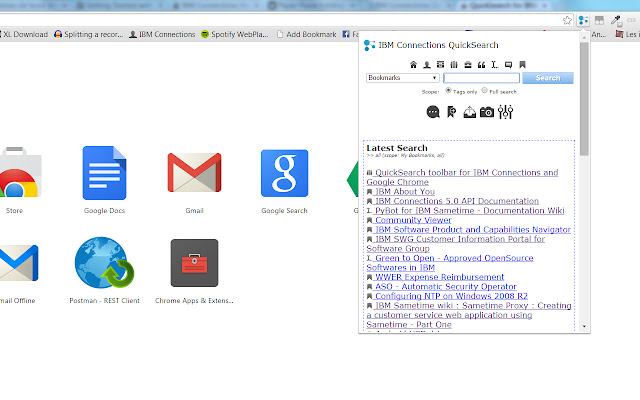Open the Profiles person icon in QuickSearch
Viewport: 640px width, 400px height.
tap(427, 64)
